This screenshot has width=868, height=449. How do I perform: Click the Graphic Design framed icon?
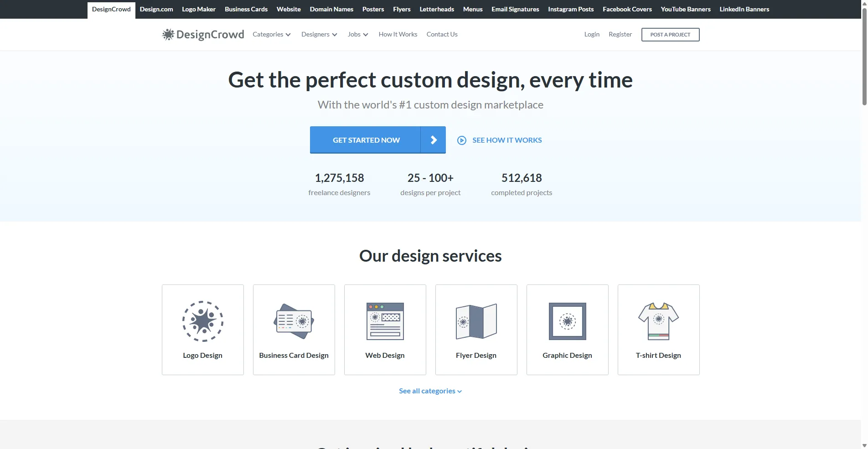pos(568,321)
